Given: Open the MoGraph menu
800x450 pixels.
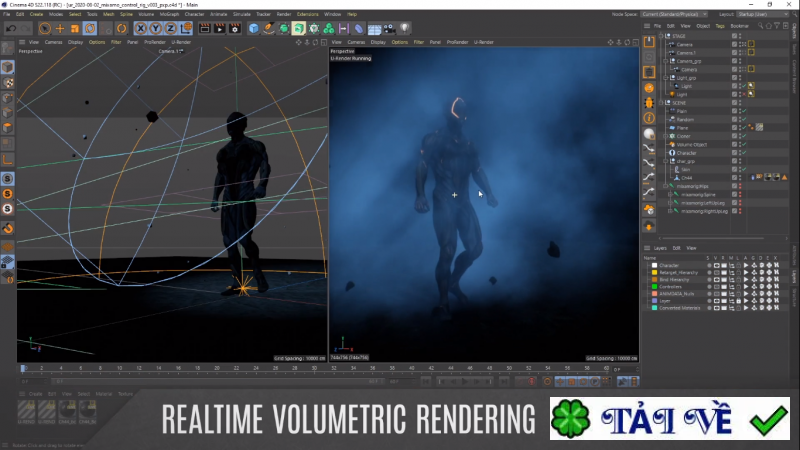Looking at the screenshot, I should point(169,14).
